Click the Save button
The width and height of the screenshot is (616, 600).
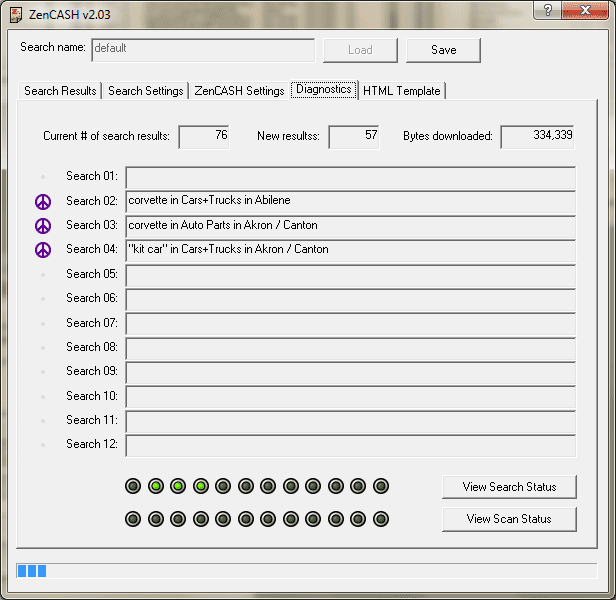pos(443,50)
